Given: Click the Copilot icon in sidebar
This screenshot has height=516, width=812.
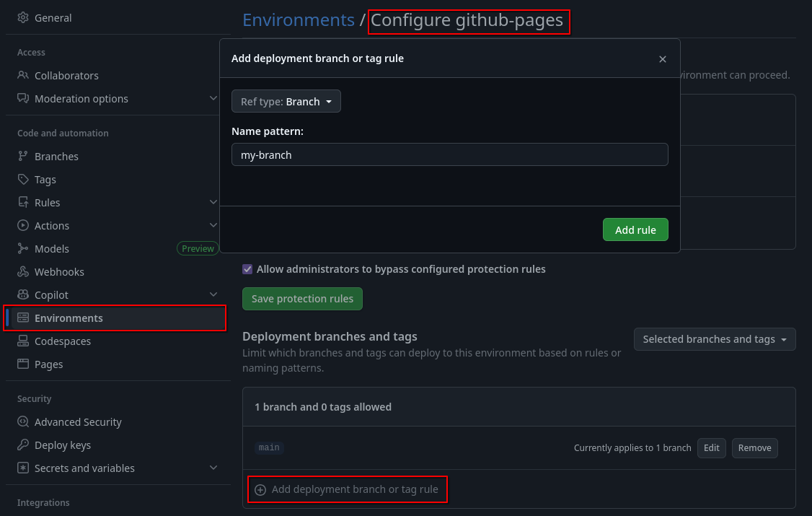Looking at the screenshot, I should pos(23,294).
